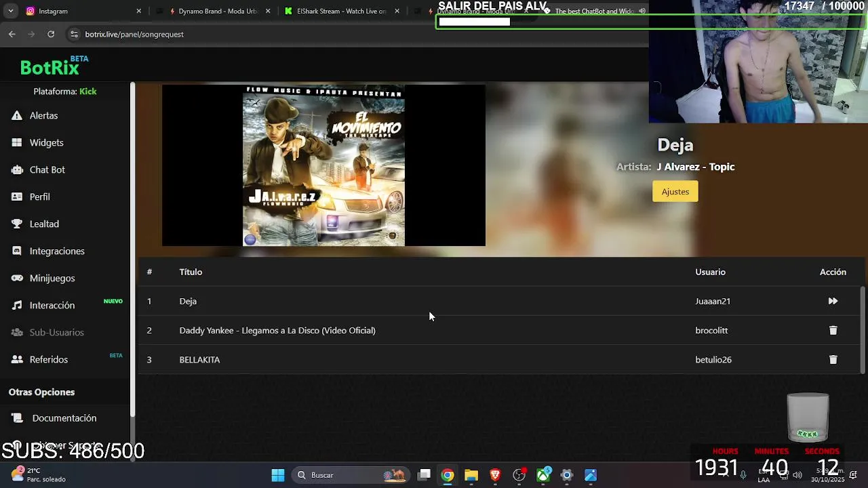Close the ElShark Stream tab
This screenshot has width=868, height=488.
(397, 11)
